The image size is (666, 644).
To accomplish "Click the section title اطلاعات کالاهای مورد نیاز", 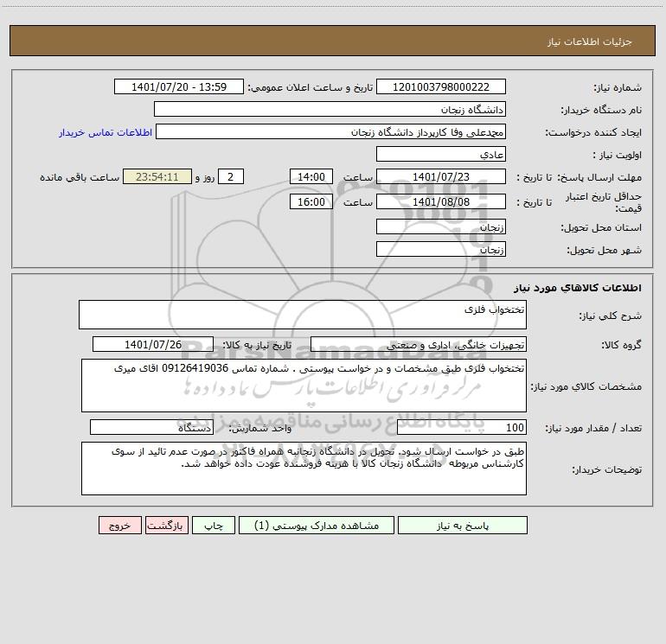I will point(578,288).
